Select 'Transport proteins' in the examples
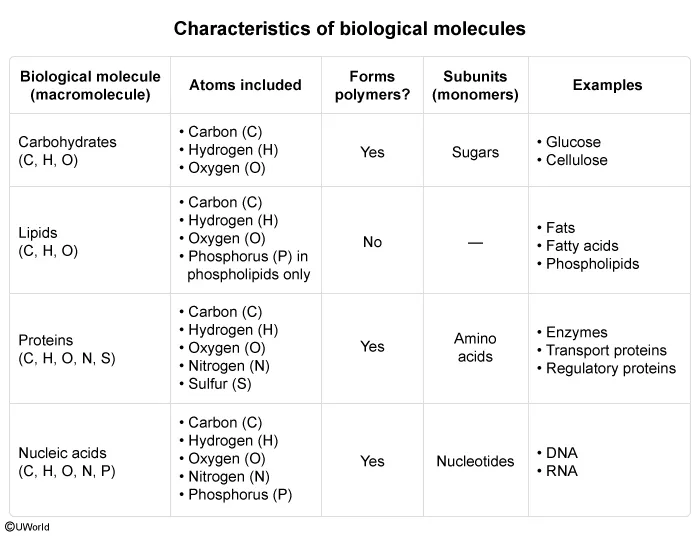 [606, 350]
